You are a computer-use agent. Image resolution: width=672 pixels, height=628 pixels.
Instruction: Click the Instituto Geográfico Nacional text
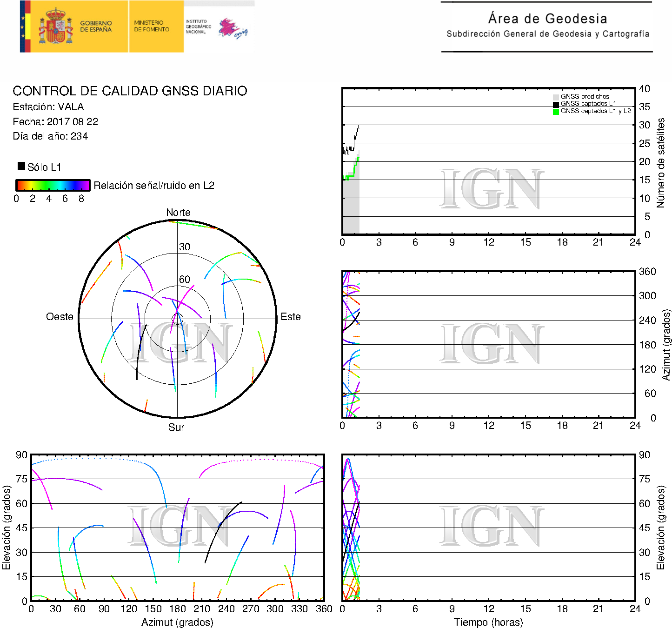pyautogui.click(x=198, y=27)
